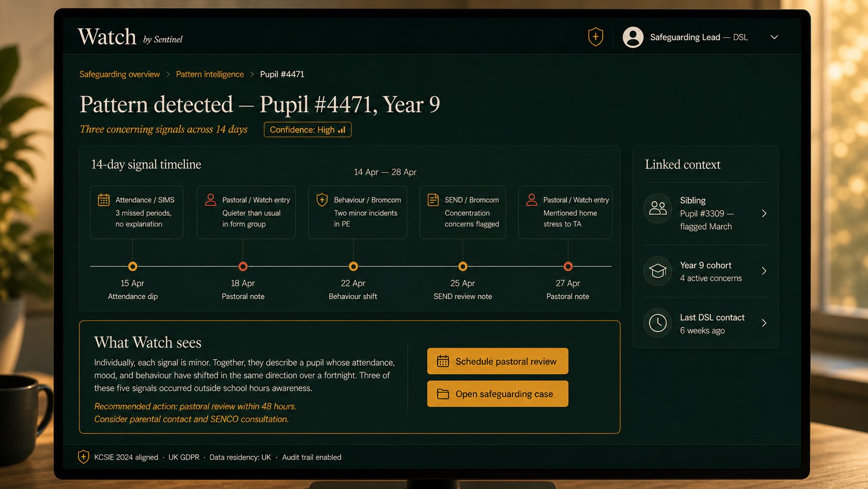Click the 6 weeks ago text

coord(702,331)
